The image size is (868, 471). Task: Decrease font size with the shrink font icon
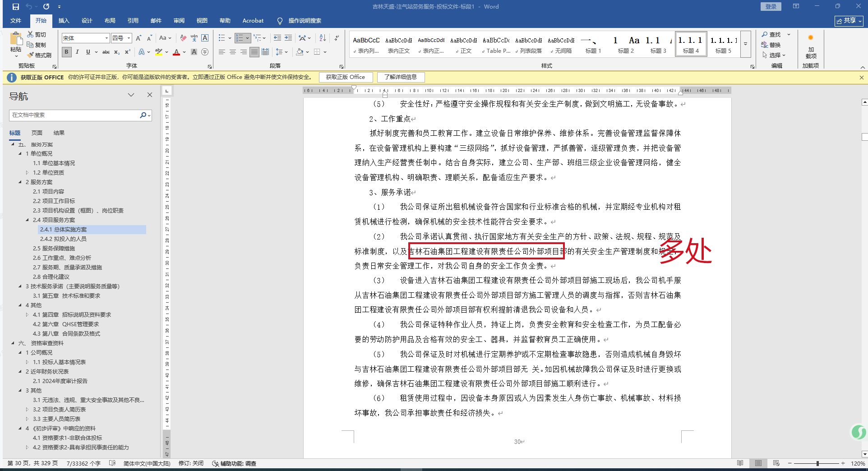149,38
